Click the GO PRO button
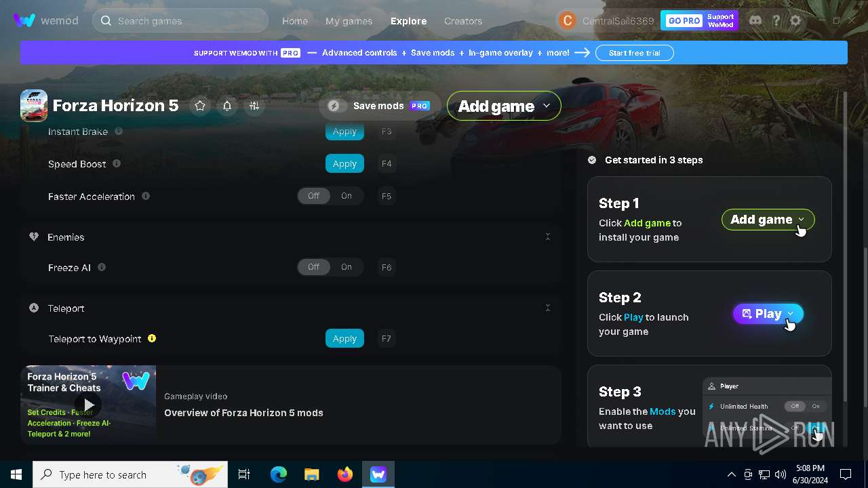Screen dimensions: 868x488 point(684,21)
